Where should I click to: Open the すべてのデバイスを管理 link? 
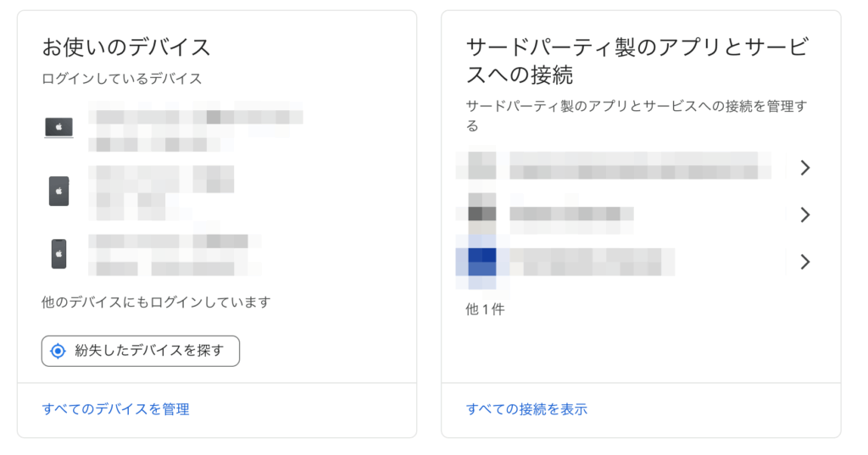point(115,409)
